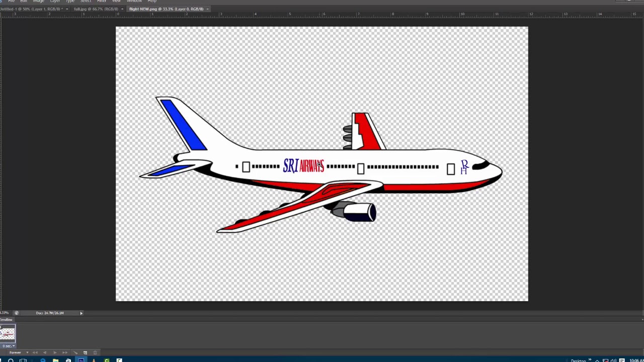Viewport: 644px width, 362px height.
Task: Open the Help menu
Action: [152, 1]
